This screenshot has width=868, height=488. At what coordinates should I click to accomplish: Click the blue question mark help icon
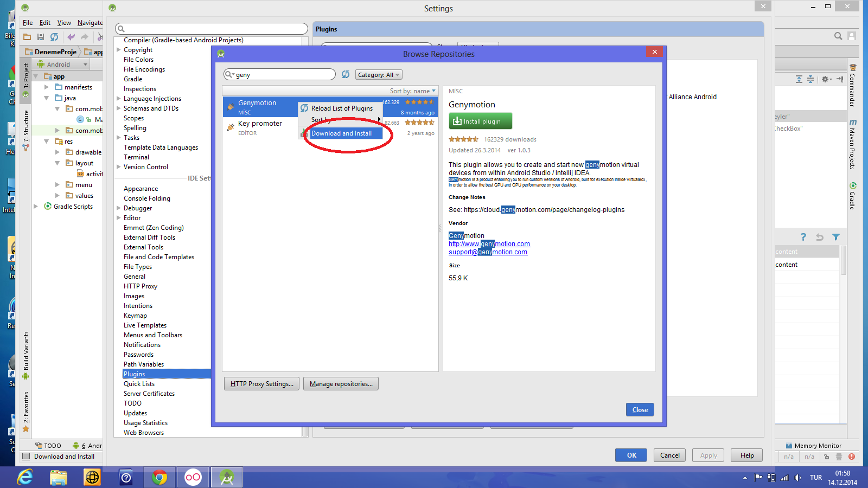pos(803,237)
